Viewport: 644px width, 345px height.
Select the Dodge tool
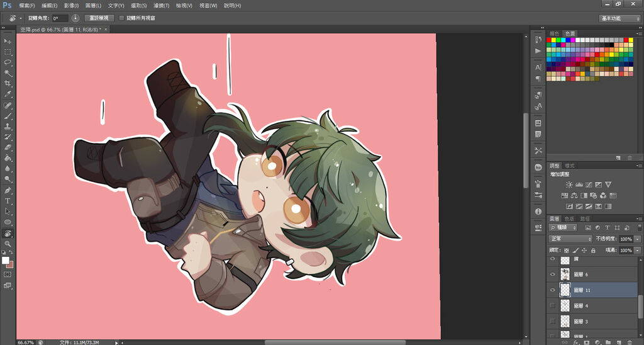[x=8, y=179]
